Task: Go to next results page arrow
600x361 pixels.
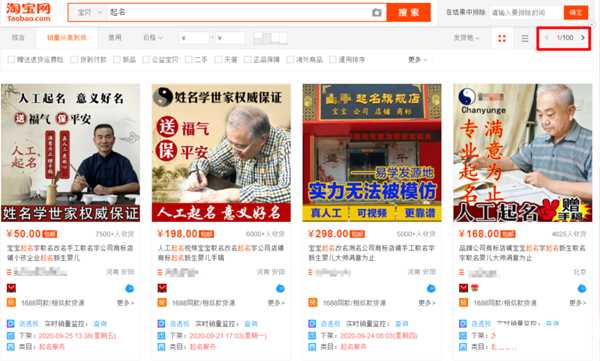Action: click(583, 38)
